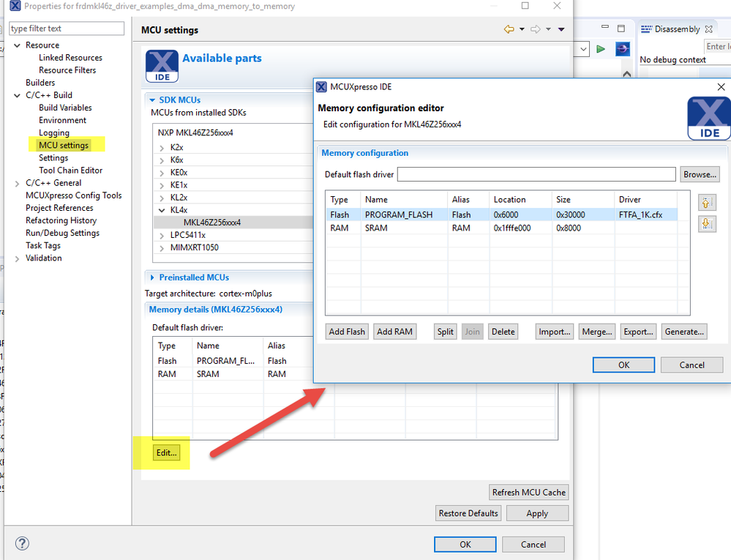The width and height of the screenshot is (731, 560).
Task: Select MCU settings in the tree
Action: (x=64, y=145)
